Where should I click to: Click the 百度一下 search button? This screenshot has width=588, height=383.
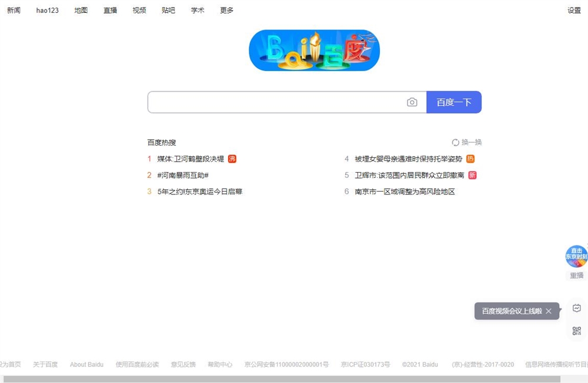454,102
